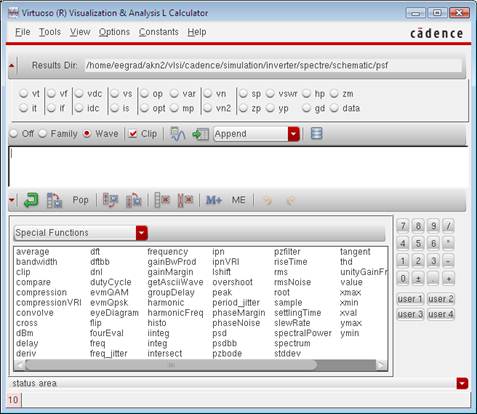Open the Special Functions category dropdown
Image resolution: width=477 pixels, height=414 pixels.
(x=142, y=233)
